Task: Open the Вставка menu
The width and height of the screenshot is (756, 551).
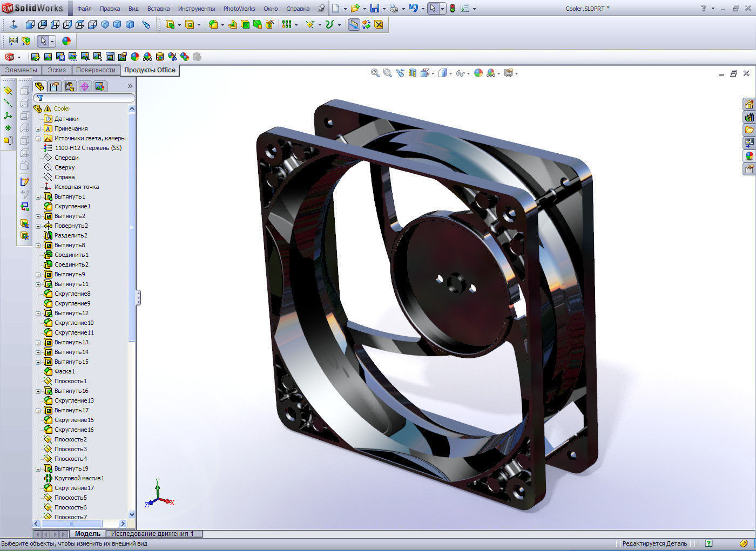Action: 158,9
